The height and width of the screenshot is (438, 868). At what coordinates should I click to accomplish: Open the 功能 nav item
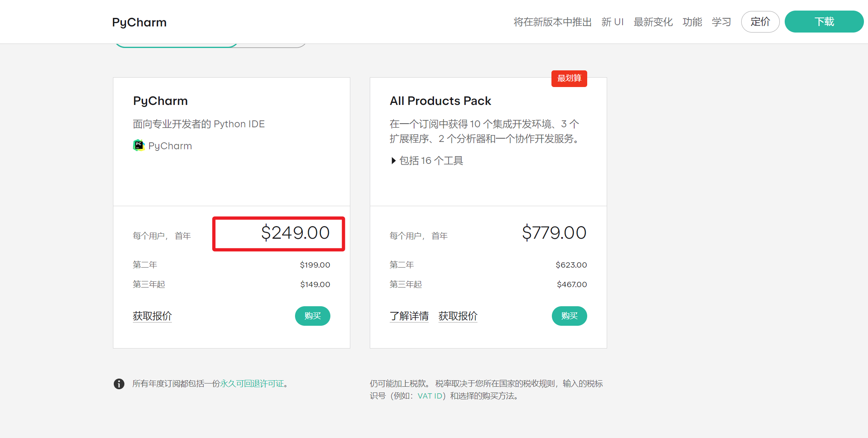692,22
